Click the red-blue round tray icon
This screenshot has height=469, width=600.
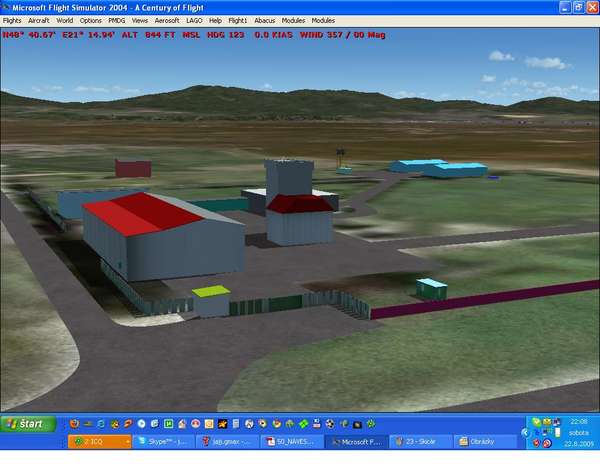[x=547, y=443]
